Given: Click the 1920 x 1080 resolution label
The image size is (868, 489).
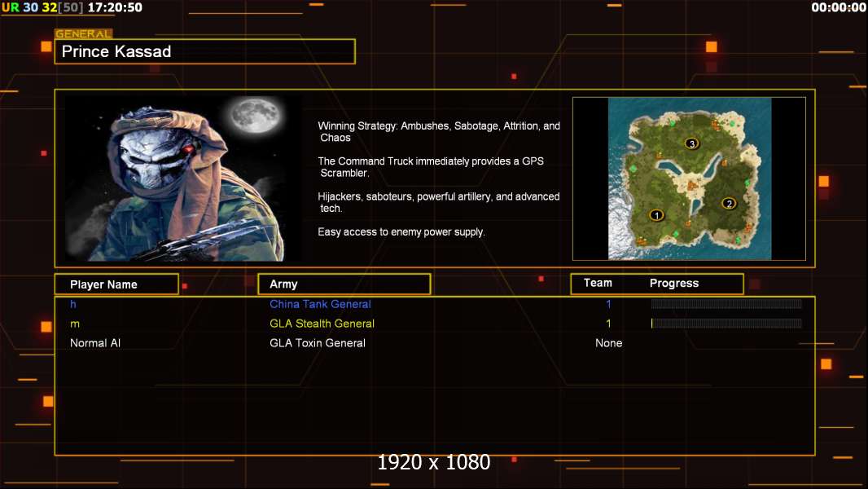Looking at the screenshot, I should click(x=434, y=462).
